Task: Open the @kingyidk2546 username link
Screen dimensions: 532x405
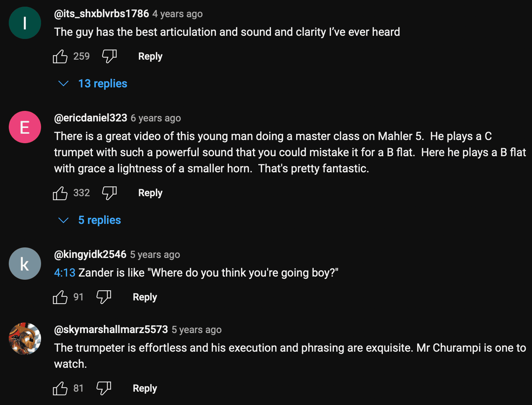Action: pyautogui.click(x=90, y=254)
